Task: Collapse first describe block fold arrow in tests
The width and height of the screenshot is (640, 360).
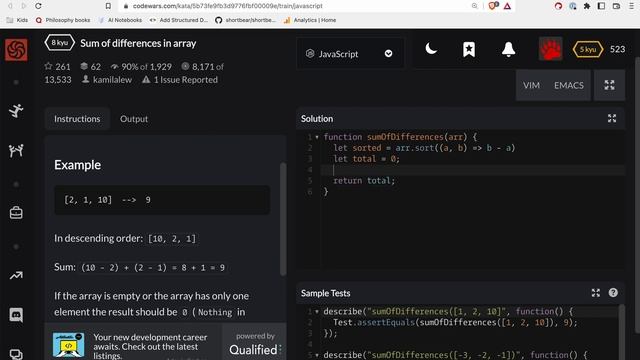Action: pos(317,311)
